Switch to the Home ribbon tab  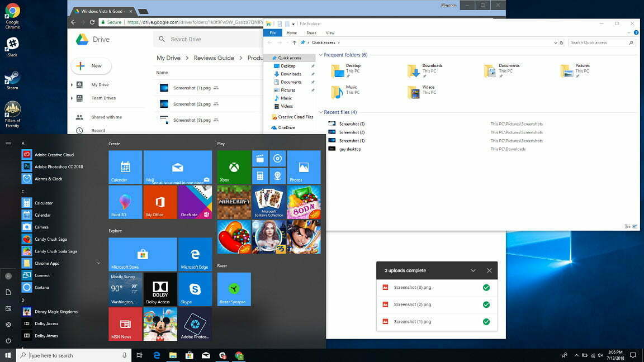coord(292,33)
